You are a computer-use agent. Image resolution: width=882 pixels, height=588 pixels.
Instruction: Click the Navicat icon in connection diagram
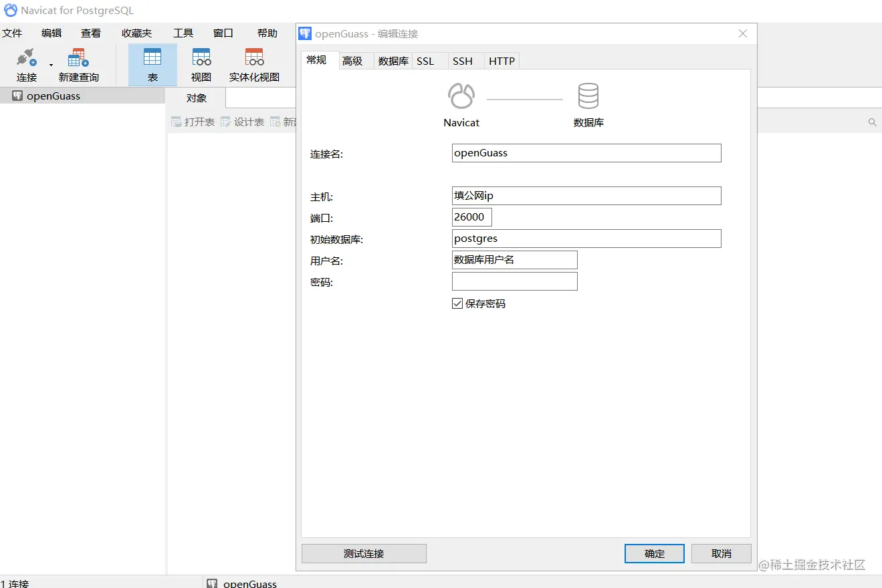(x=461, y=96)
